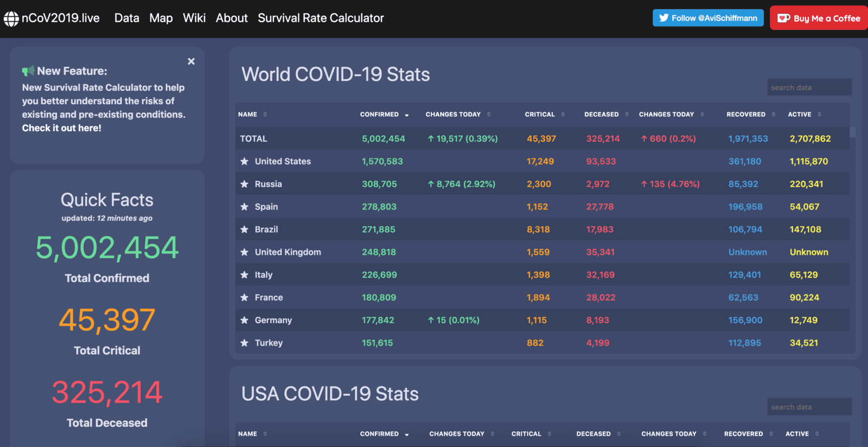Sort World table by Confirmed arrow

(407, 115)
